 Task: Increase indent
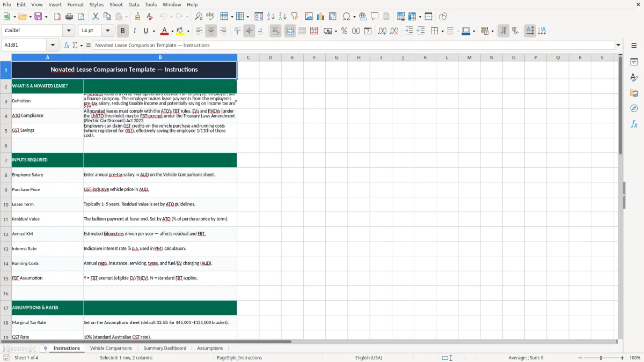(x=409, y=31)
